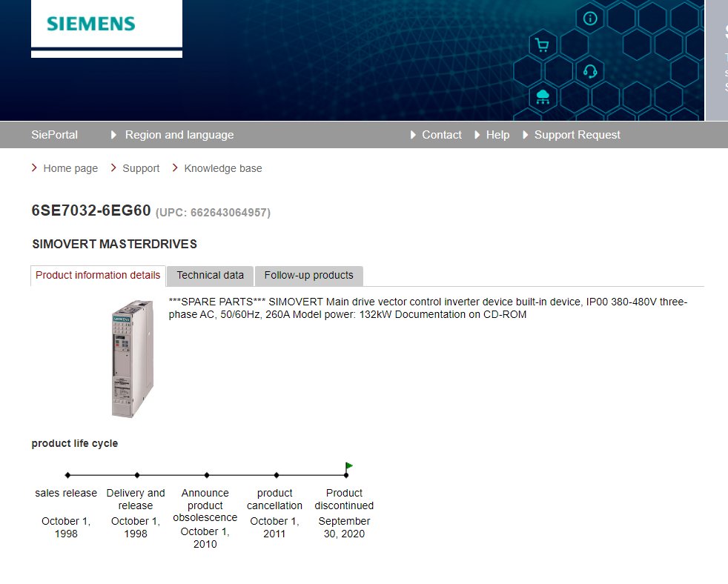Click the Support breadcrumb link

[x=141, y=168]
